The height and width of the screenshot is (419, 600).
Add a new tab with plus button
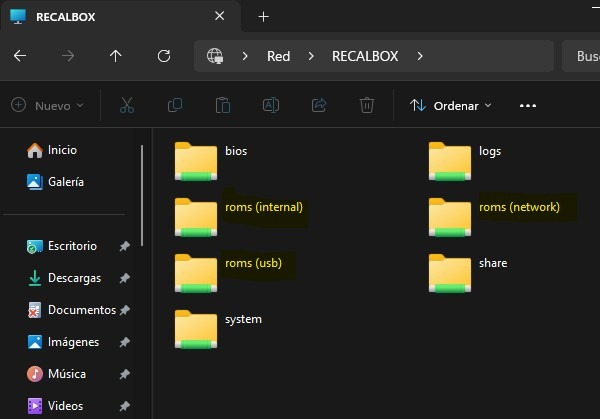point(264,17)
